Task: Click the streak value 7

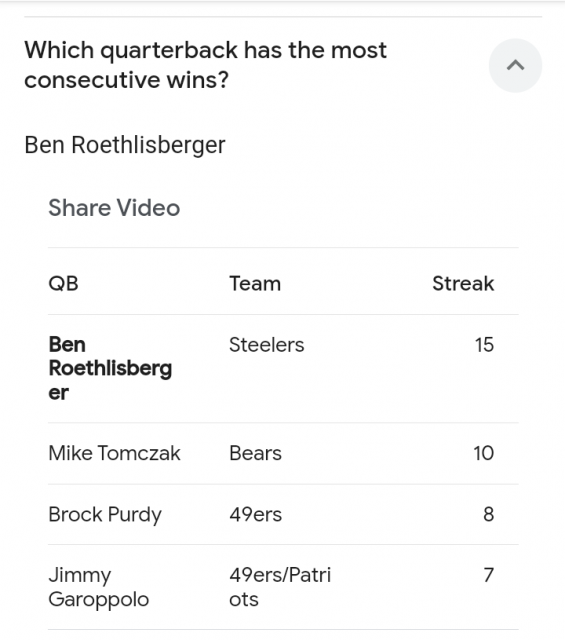Action: [489, 575]
